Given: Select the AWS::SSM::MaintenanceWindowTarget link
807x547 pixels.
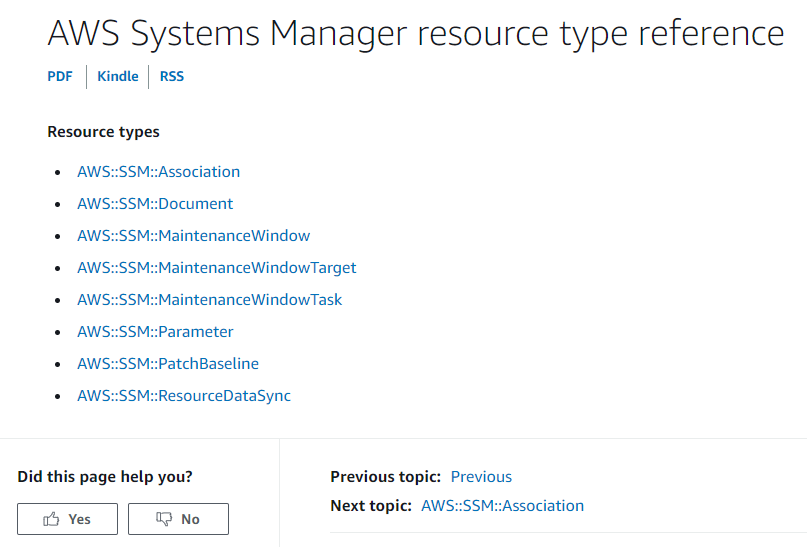Looking at the screenshot, I should pos(217,267).
